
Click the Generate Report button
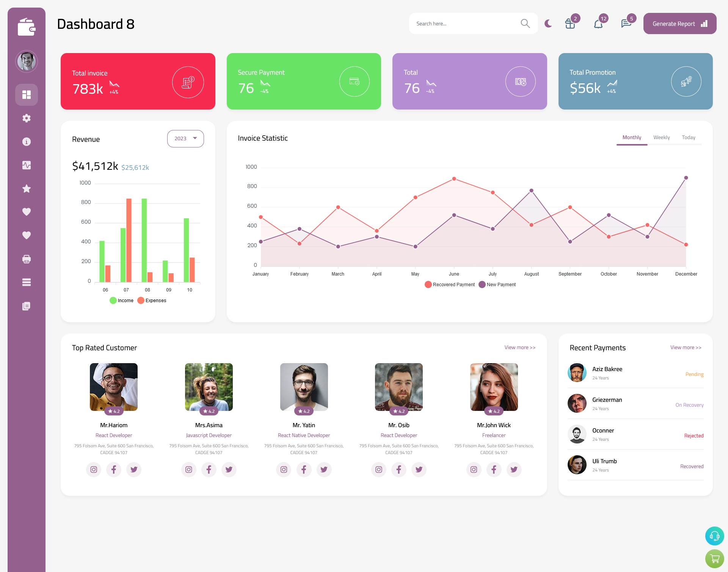pos(679,24)
